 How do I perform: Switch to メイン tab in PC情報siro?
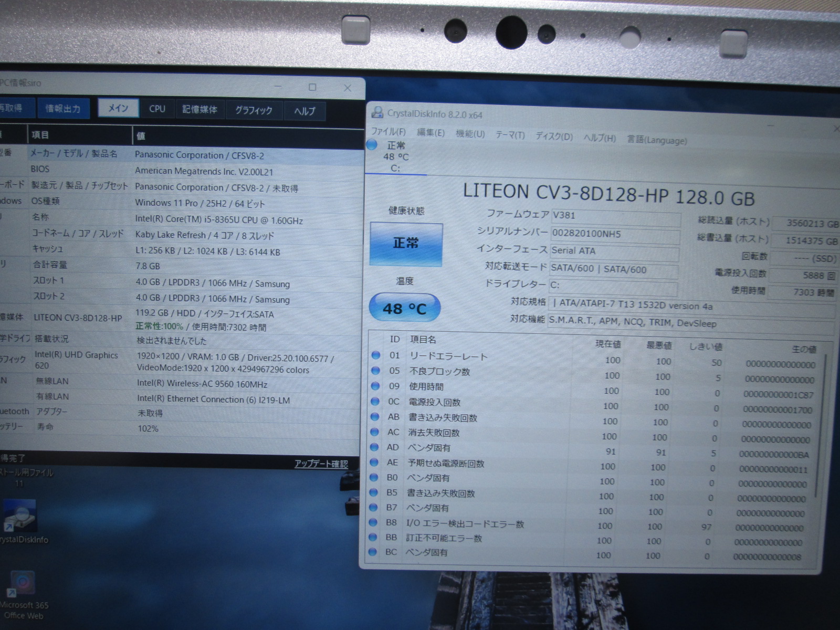[x=118, y=108]
